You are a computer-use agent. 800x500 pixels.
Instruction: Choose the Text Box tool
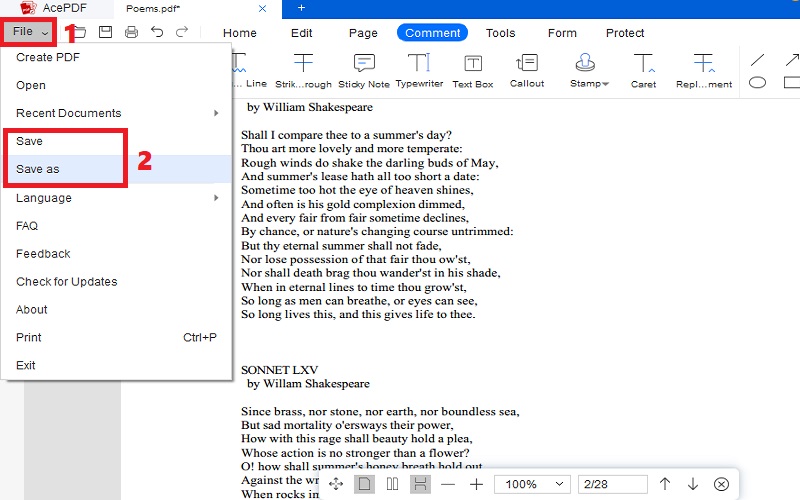pyautogui.click(x=473, y=71)
